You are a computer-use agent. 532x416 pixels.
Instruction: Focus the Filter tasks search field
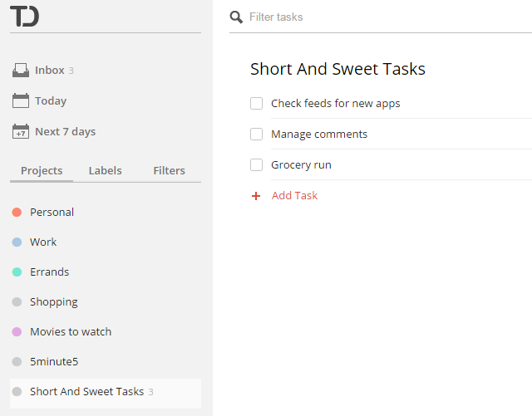[x=374, y=17]
